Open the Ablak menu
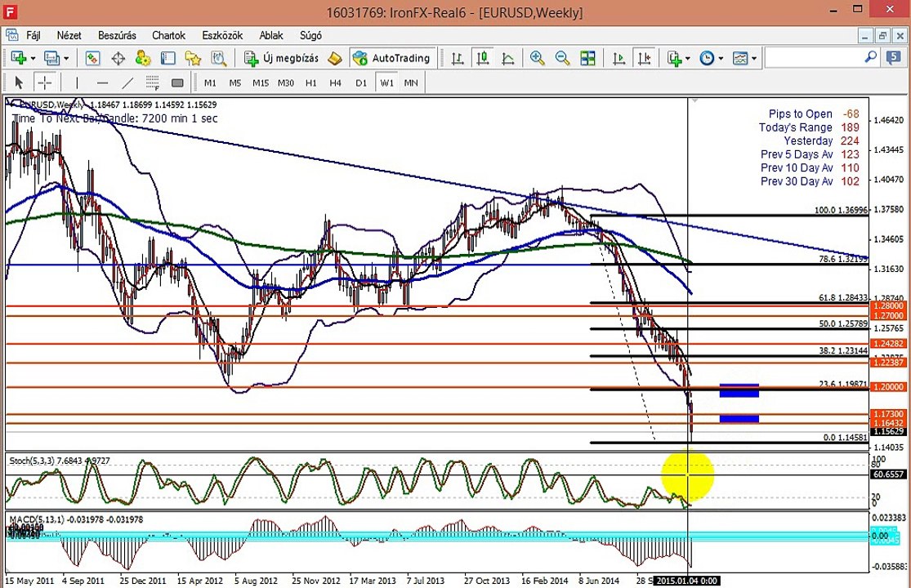This screenshot has height=588, width=911. pyautogui.click(x=270, y=35)
